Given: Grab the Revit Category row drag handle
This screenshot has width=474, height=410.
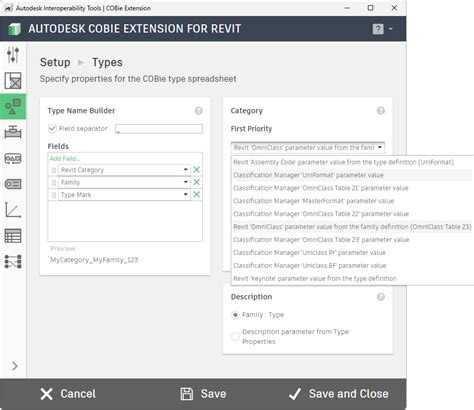Looking at the screenshot, I should (54, 170).
